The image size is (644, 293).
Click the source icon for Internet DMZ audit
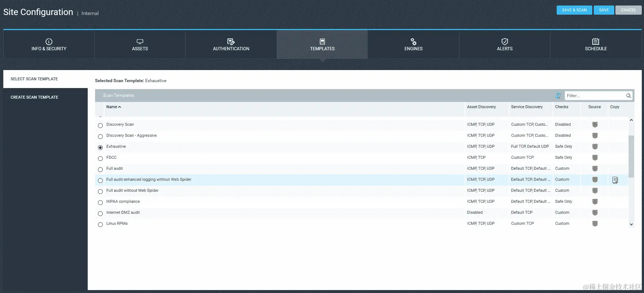595,213
